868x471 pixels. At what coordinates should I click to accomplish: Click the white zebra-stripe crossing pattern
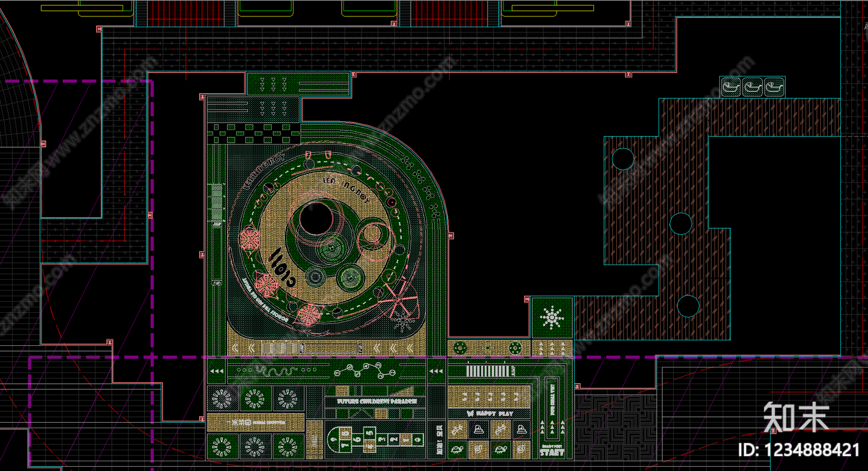[488, 371]
